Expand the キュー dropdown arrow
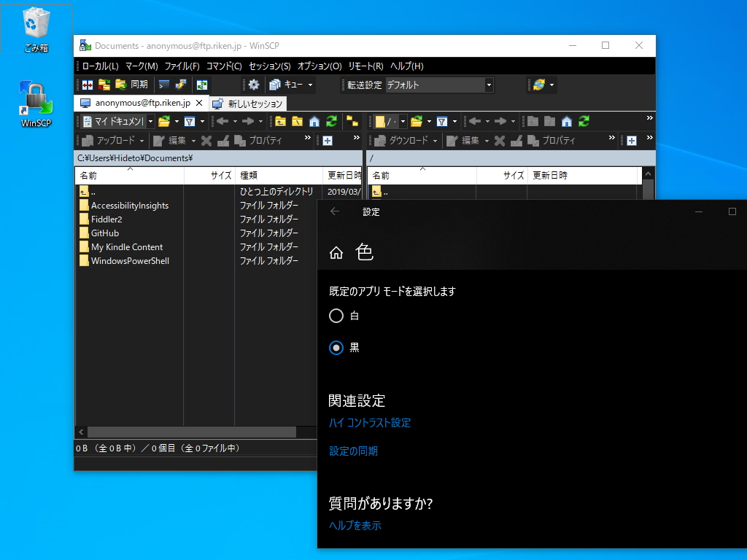The image size is (747, 560). (x=309, y=85)
